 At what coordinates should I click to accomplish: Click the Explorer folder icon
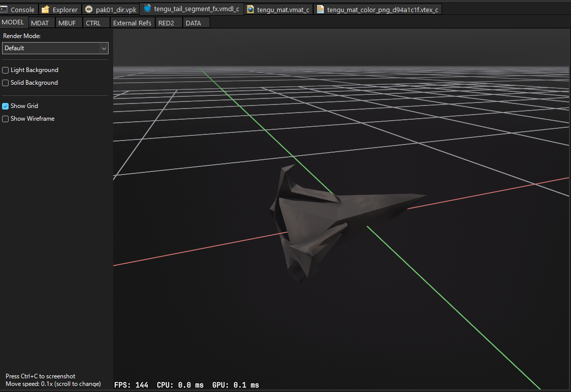46,10
